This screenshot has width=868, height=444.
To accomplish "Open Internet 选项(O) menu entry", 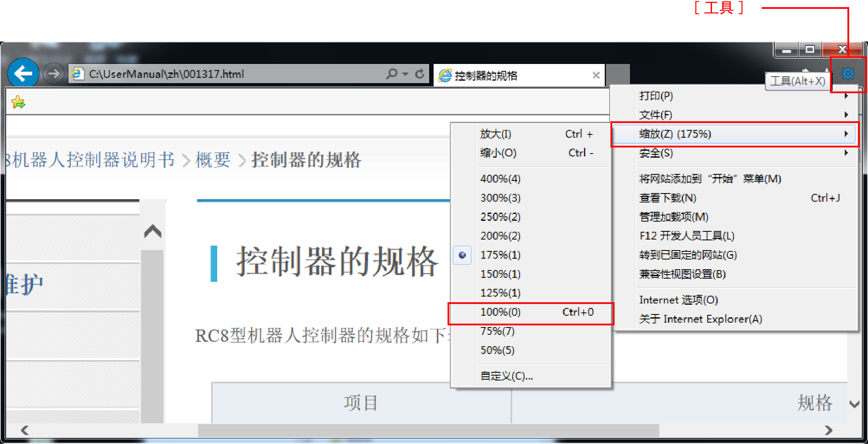I will (679, 300).
